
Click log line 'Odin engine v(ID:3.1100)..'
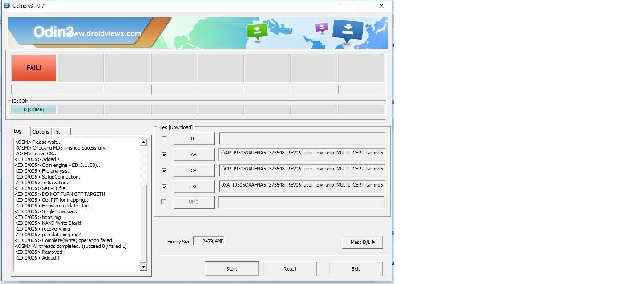tap(57, 165)
